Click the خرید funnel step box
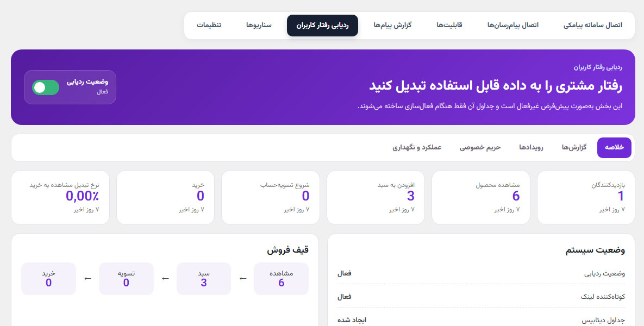644x326 pixels. tap(48, 279)
